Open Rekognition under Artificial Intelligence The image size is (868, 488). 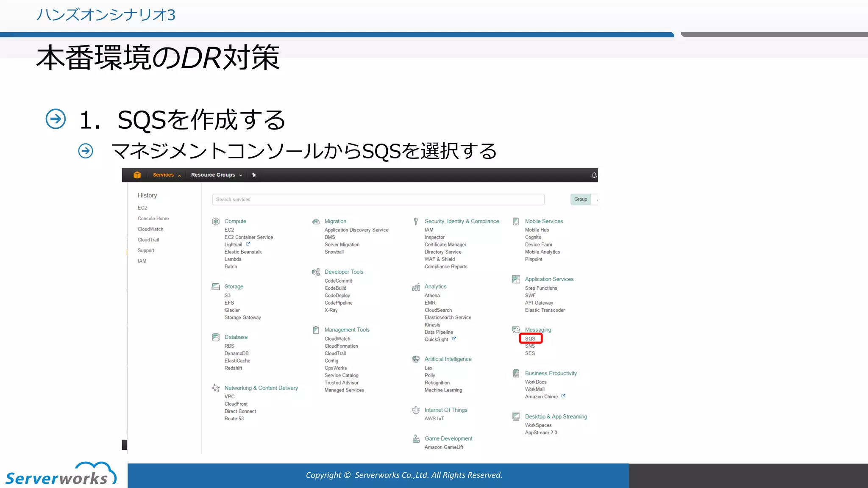(x=437, y=383)
